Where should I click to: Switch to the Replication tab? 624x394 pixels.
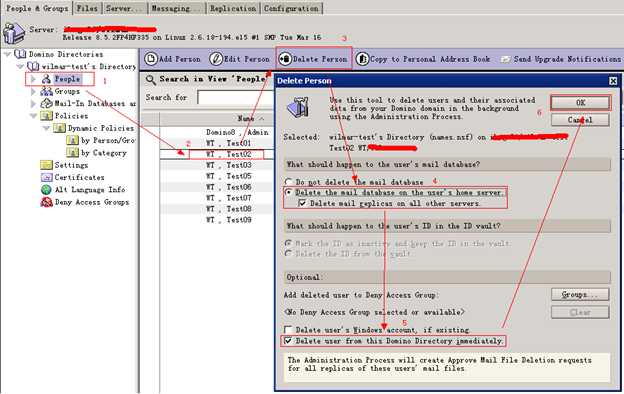pos(233,8)
